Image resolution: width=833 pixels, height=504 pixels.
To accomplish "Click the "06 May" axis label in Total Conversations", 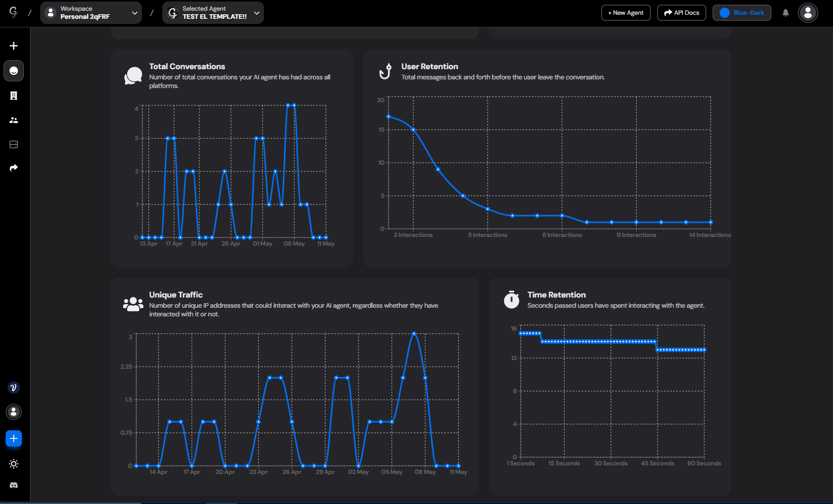I will [294, 244].
